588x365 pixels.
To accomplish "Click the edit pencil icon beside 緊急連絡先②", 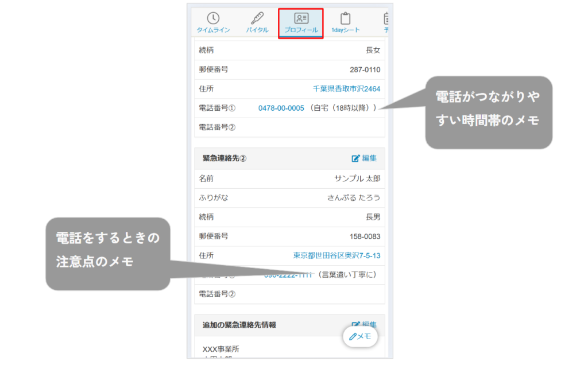I will pyautogui.click(x=355, y=158).
